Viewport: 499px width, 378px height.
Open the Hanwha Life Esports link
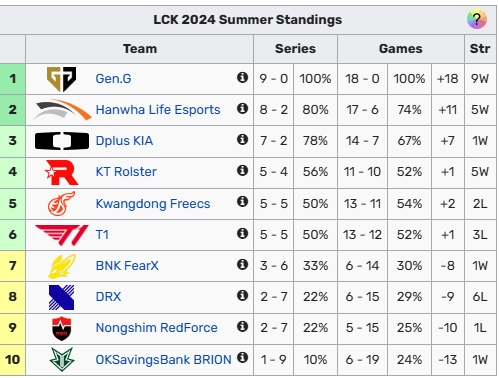coord(158,110)
